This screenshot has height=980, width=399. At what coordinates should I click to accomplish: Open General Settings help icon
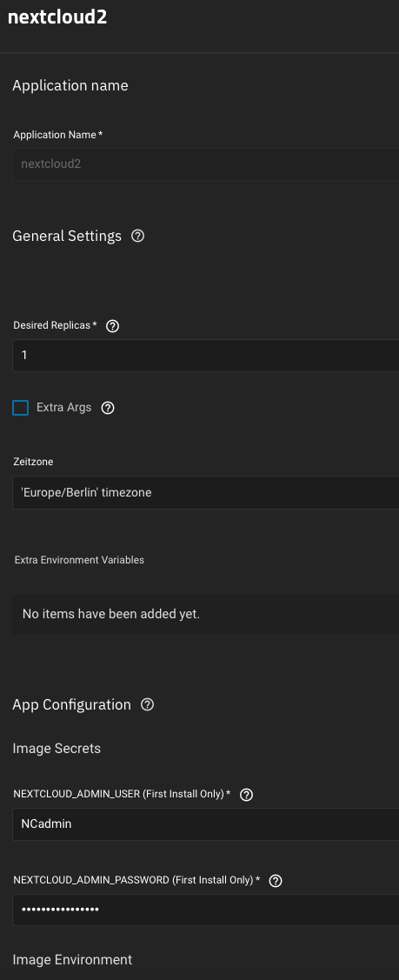coord(138,236)
